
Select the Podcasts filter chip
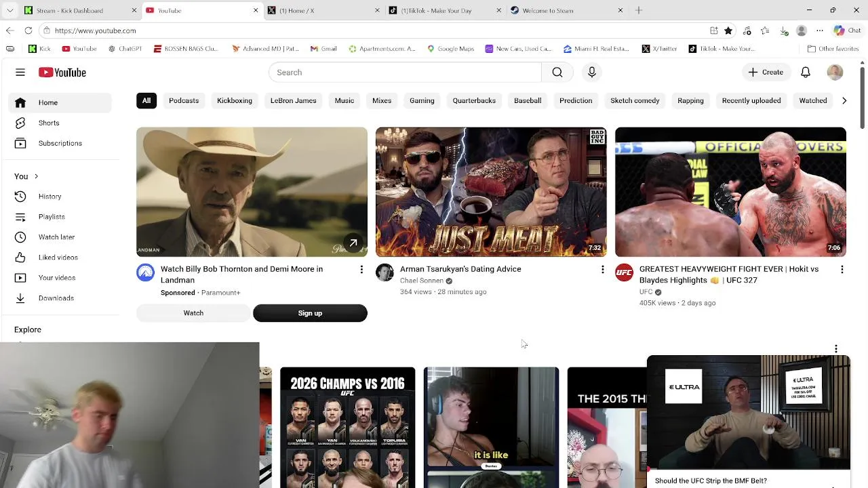point(184,100)
